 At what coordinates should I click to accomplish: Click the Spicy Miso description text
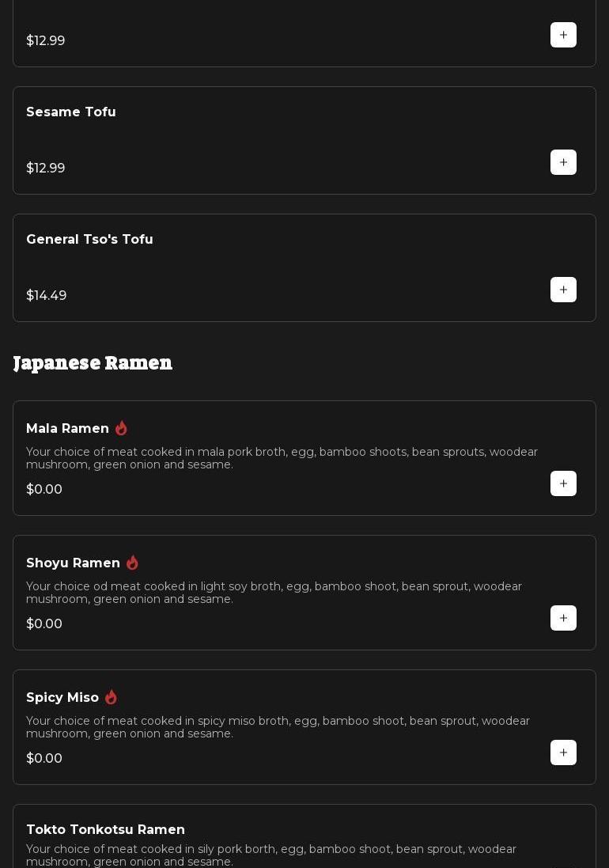tap(278, 727)
